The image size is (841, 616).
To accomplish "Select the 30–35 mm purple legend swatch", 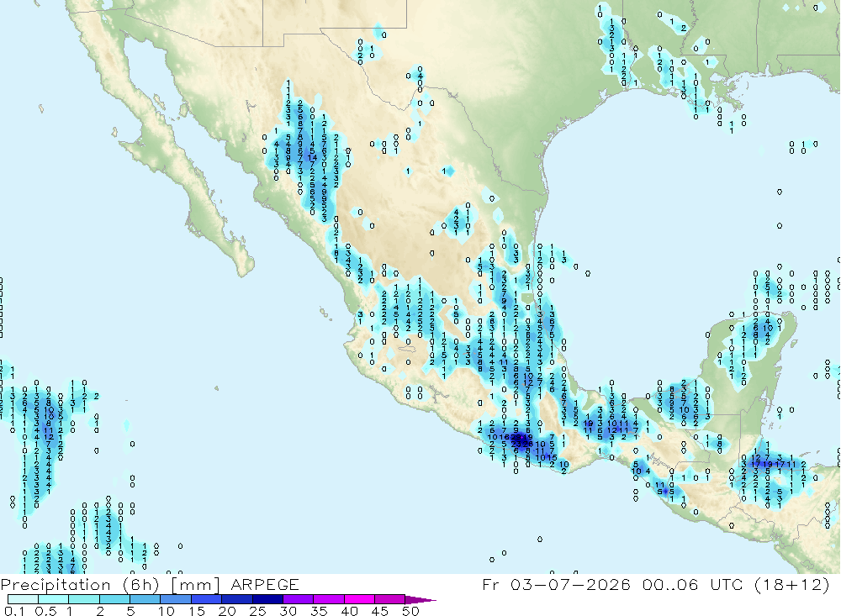I will (x=299, y=599).
